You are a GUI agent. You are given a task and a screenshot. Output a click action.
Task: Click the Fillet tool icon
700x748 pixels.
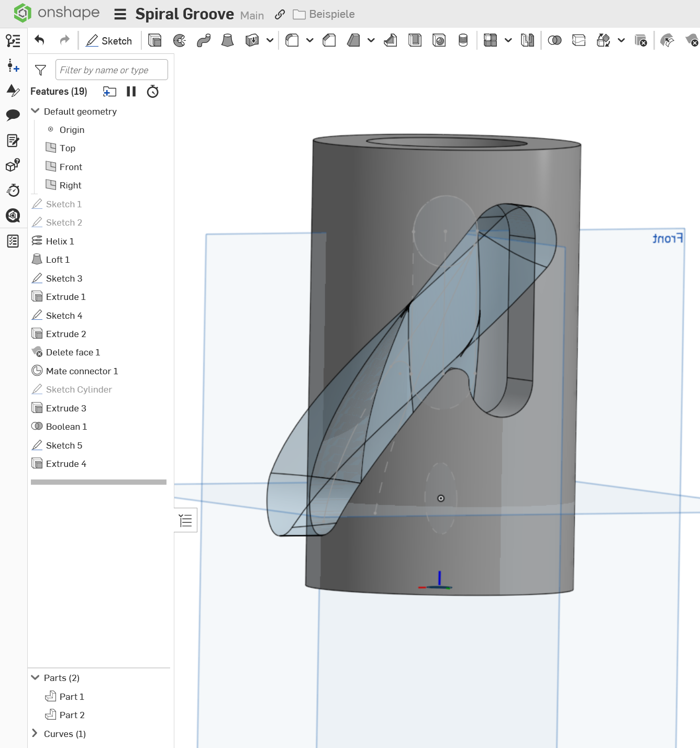coord(292,40)
